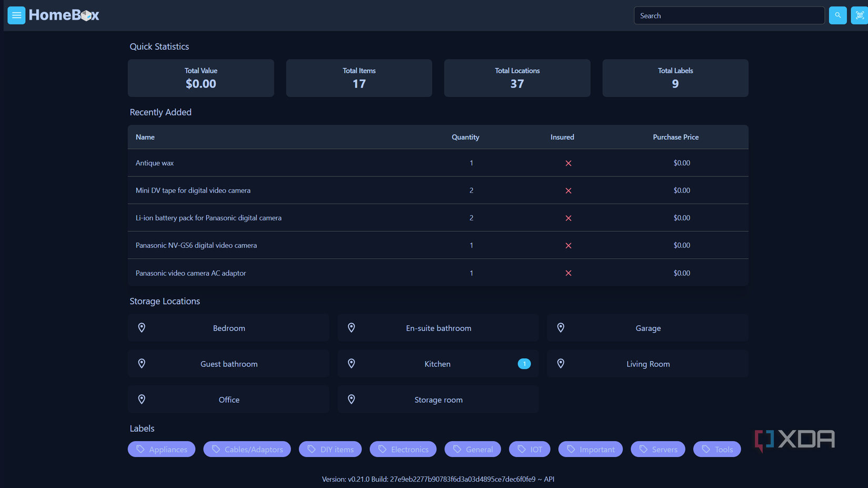Open the hamburger navigation menu
Viewport: 868px width, 488px height.
point(16,15)
